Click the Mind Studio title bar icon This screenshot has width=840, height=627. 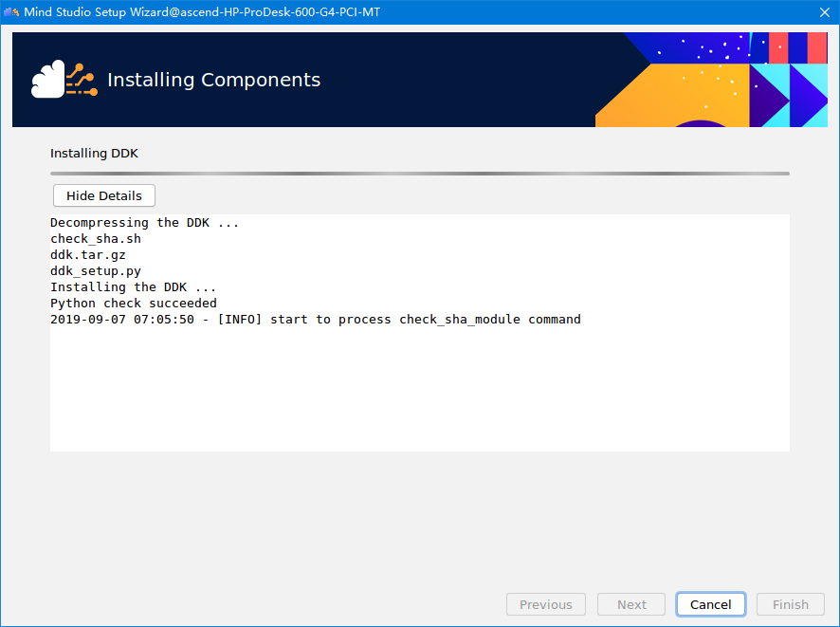11,11
